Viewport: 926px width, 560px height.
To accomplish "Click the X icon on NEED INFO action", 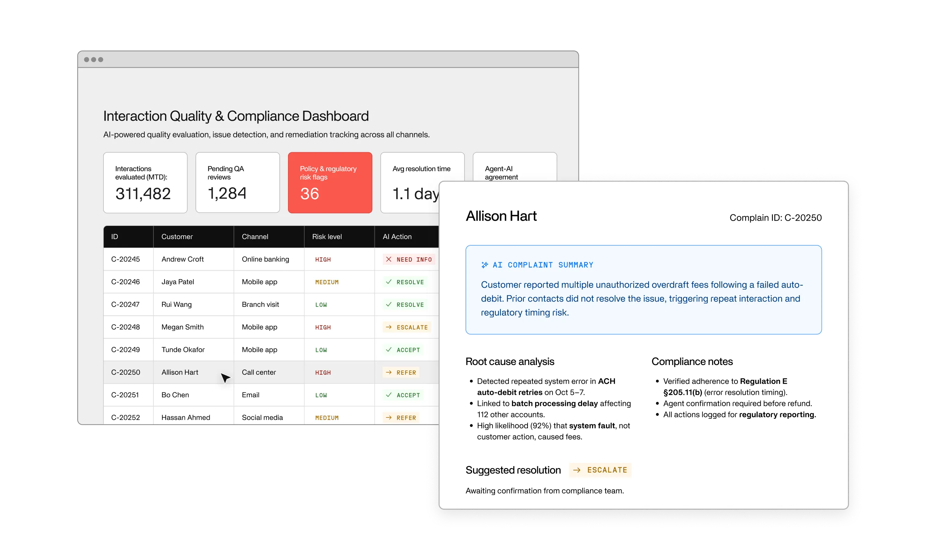I will click(390, 259).
